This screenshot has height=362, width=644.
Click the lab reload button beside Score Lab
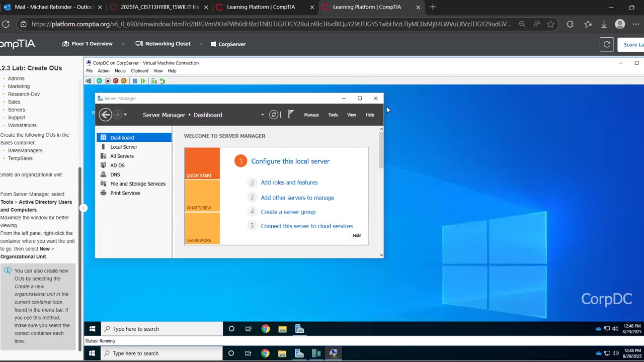tap(607, 45)
